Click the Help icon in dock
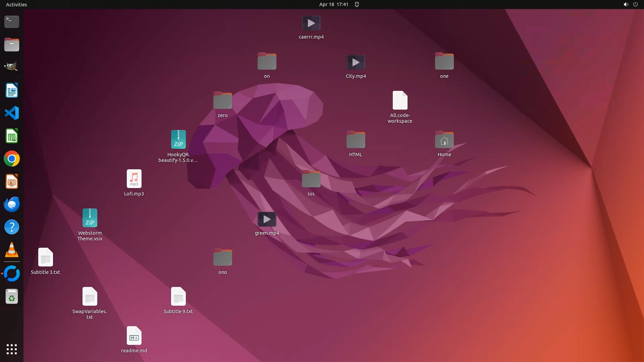This screenshot has width=644, height=362. coord(12,227)
